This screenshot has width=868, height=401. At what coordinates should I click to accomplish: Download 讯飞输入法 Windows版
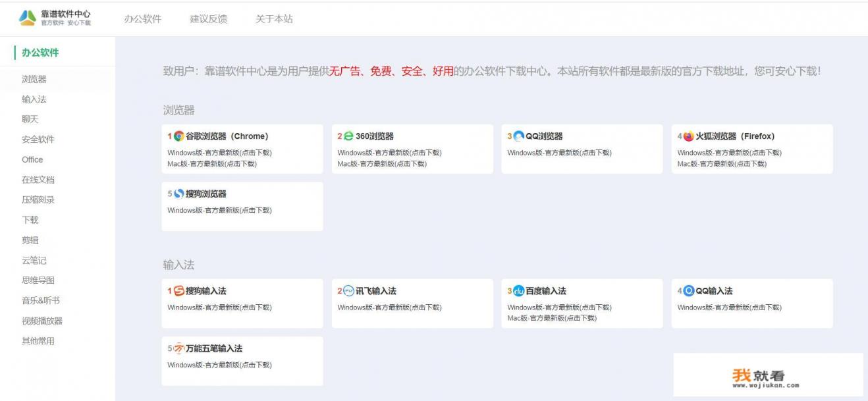point(390,307)
